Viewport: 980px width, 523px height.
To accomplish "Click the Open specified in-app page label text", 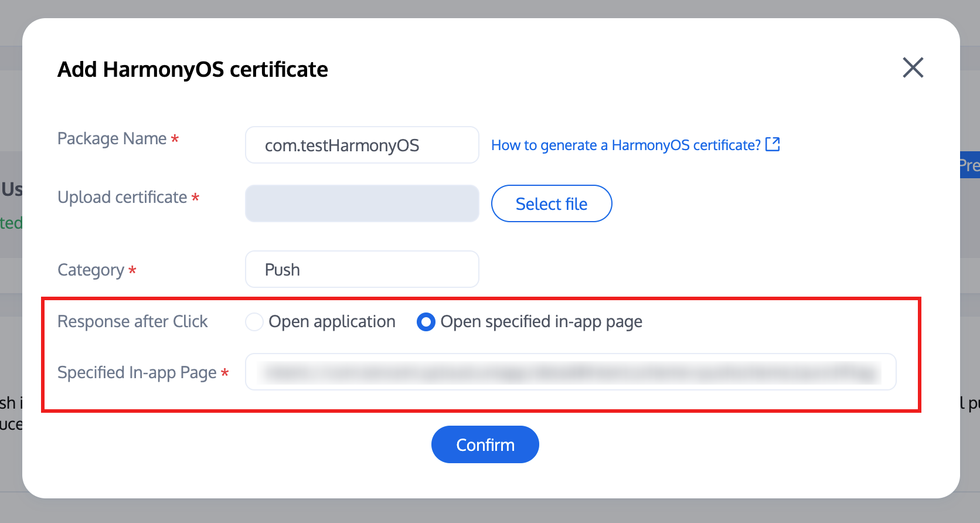I will click(541, 322).
